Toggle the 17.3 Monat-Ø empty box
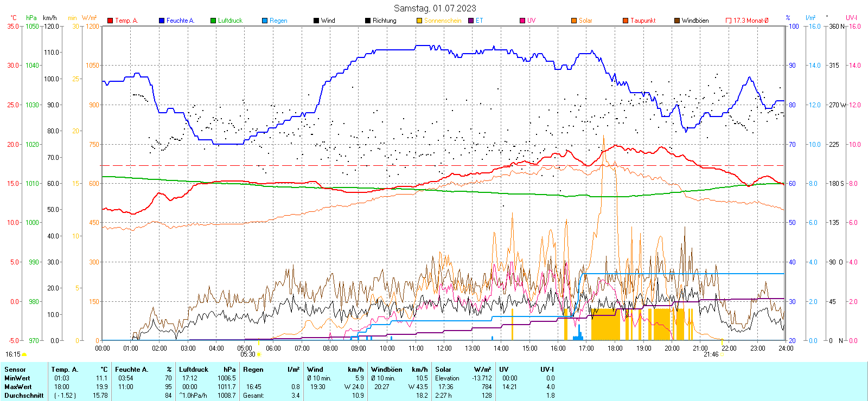Image resolution: width=868 pixels, height=401 pixels. (729, 21)
